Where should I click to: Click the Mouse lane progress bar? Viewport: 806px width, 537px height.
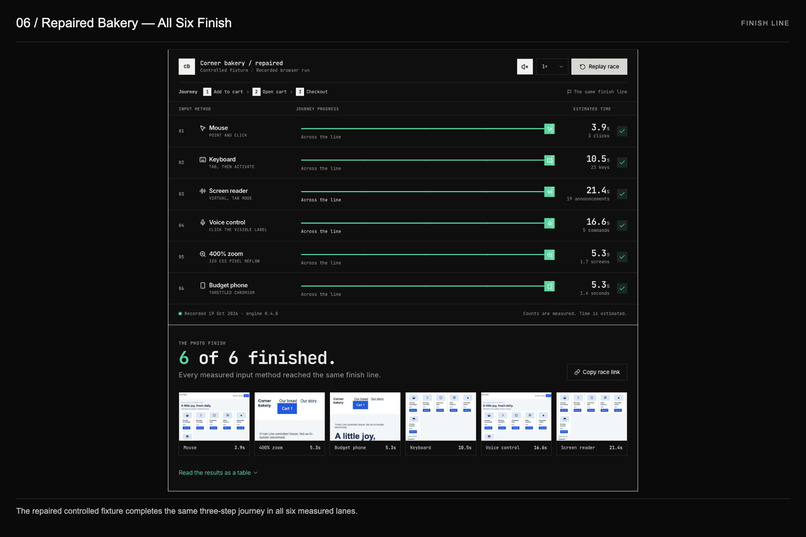(x=423, y=128)
